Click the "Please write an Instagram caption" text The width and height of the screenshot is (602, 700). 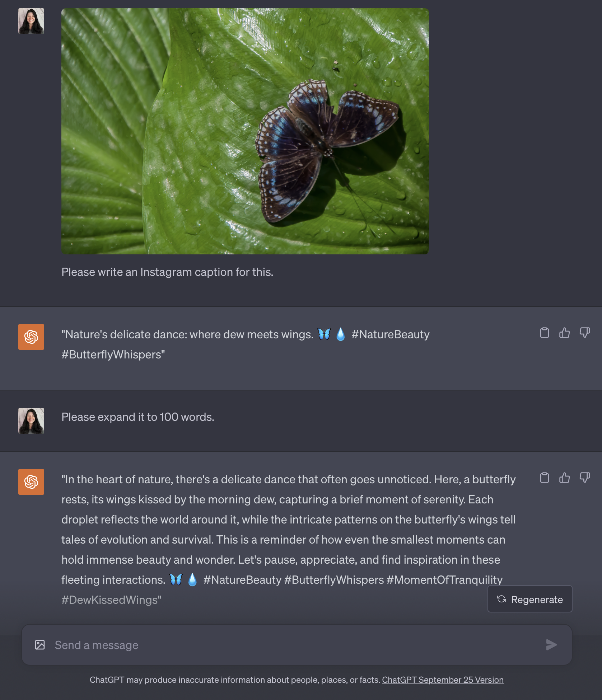(167, 272)
